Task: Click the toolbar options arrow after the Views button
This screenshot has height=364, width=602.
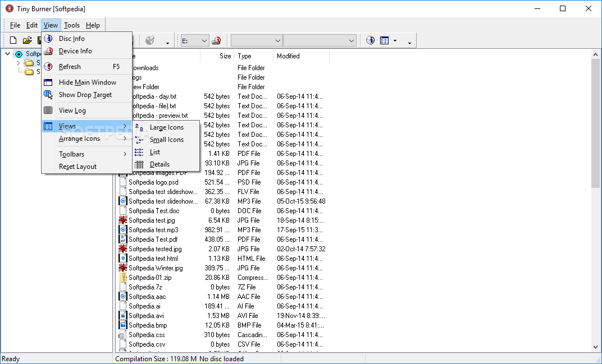Action: click(x=409, y=43)
